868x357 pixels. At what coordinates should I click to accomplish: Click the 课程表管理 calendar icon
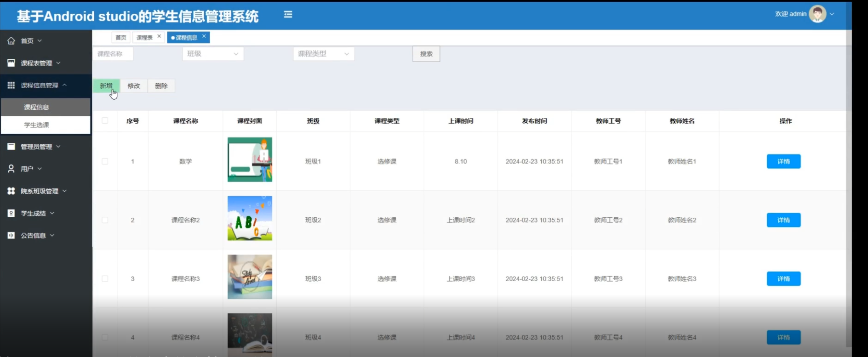tap(11, 63)
